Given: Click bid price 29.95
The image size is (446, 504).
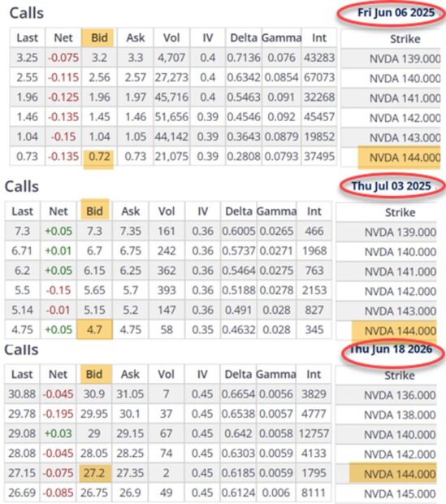Looking at the screenshot, I should 93,414.
